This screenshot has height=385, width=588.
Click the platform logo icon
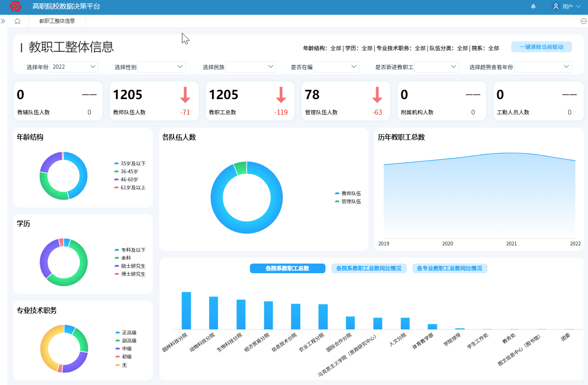click(x=16, y=6)
